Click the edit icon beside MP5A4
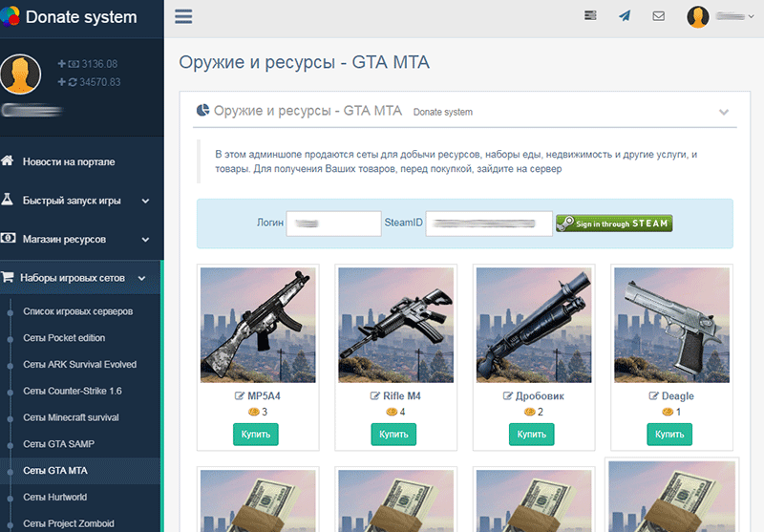 pyautogui.click(x=239, y=395)
